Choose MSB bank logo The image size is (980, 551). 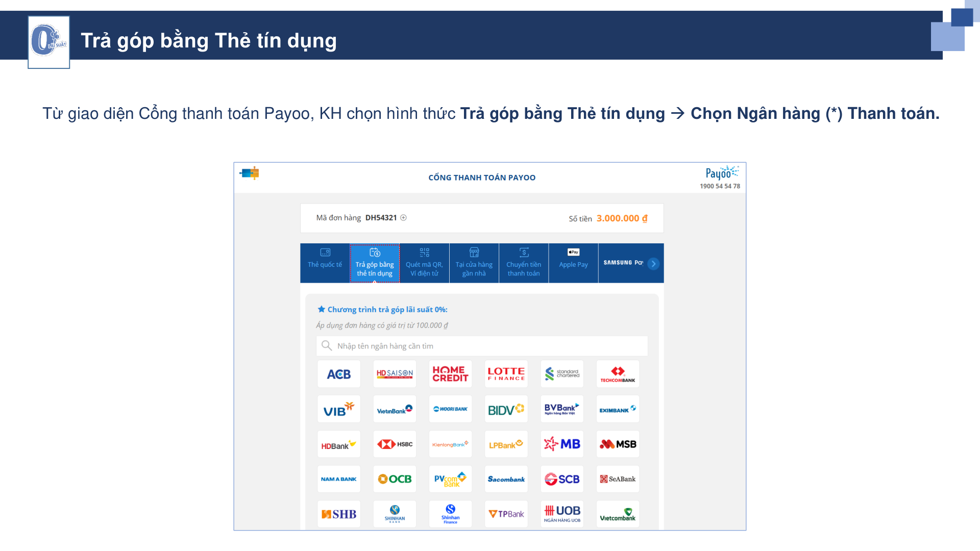click(618, 444)
